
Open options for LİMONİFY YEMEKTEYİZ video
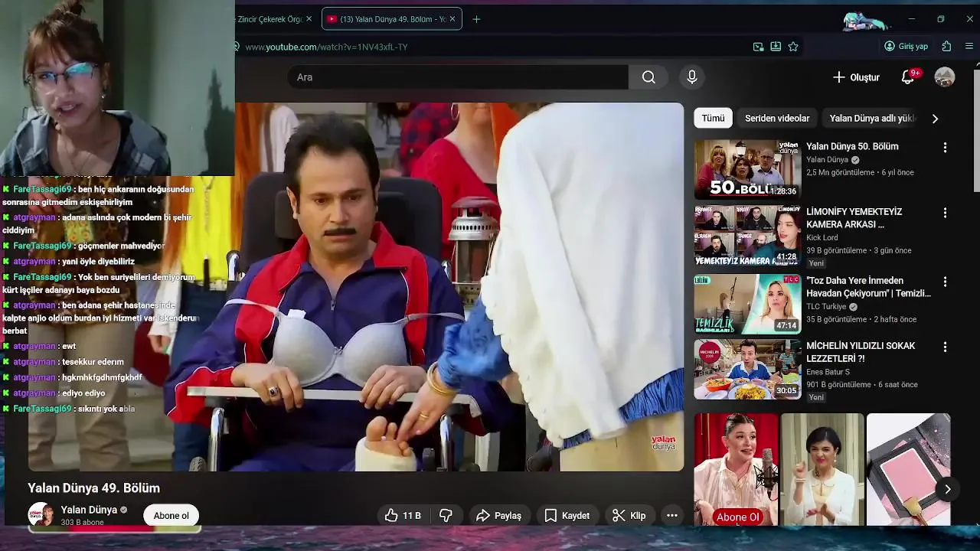[x=945, y=213]
